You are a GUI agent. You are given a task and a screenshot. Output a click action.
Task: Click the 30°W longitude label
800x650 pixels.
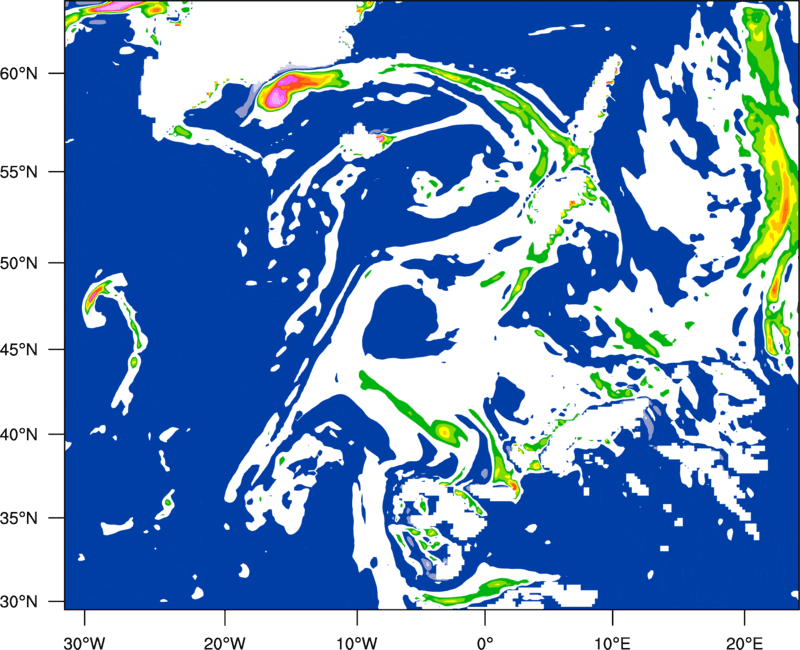tap(84, 643)
